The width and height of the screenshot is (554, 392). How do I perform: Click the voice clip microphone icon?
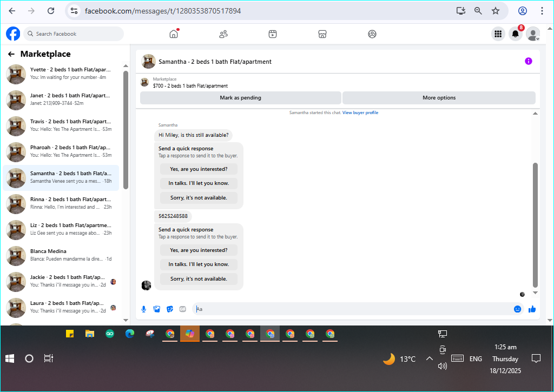click(144, 309)
